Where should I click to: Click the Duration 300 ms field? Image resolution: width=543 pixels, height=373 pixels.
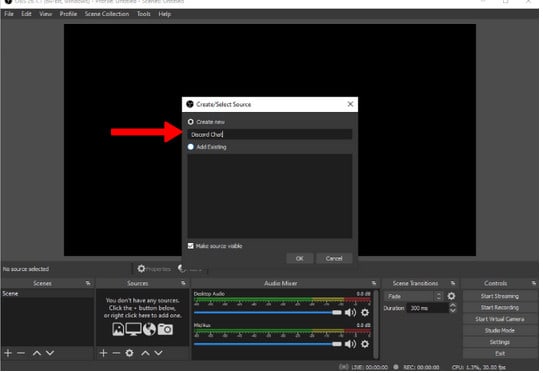pyautogui.click(x=427, y=309)
